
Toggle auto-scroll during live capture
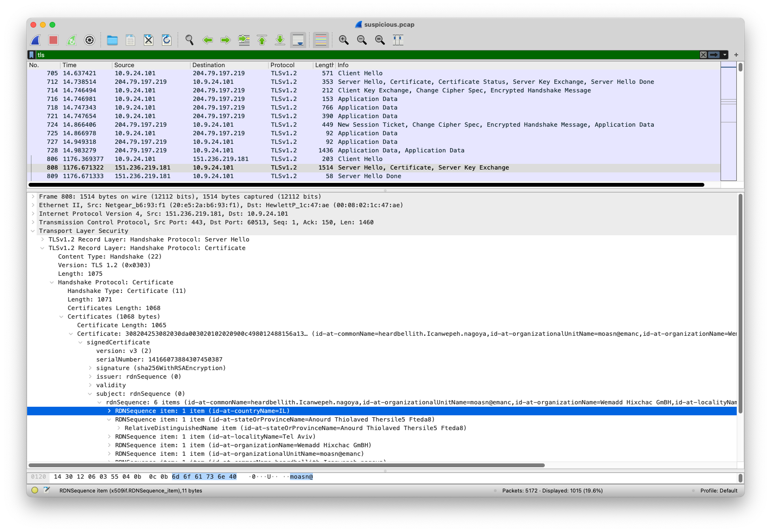[x=298, y=40]
